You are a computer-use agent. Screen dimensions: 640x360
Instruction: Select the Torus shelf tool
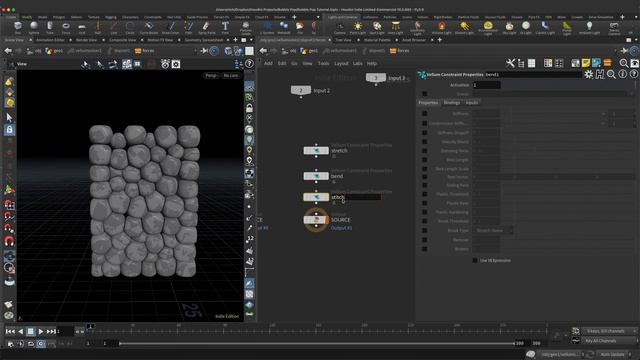(x=66, y=28)
